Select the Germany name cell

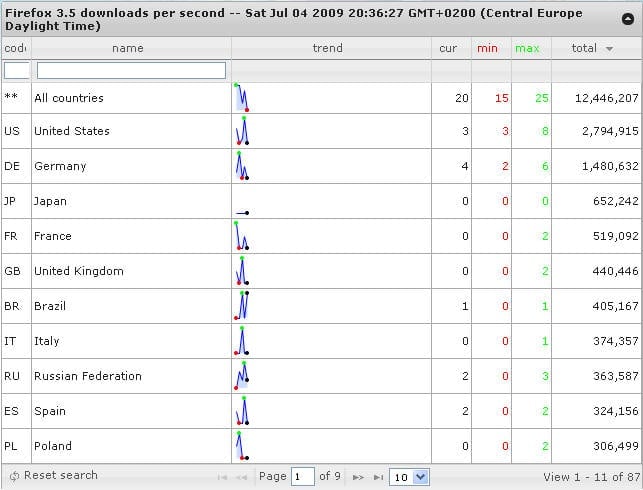click(131, 166)
